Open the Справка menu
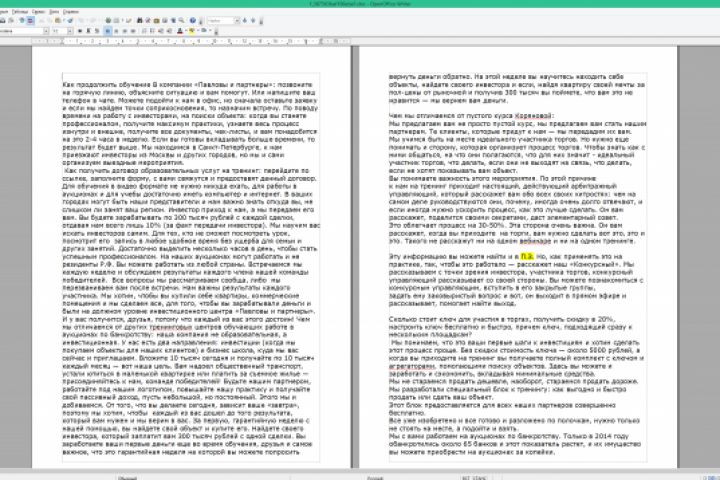The width and height of the screenshot is (720, 480). pyautogui.click(x=71, y=11)
